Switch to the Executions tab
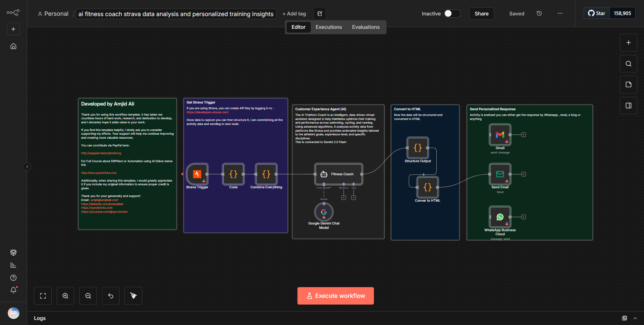Screen dimensions: 644x325 click(x=328, y=27)
